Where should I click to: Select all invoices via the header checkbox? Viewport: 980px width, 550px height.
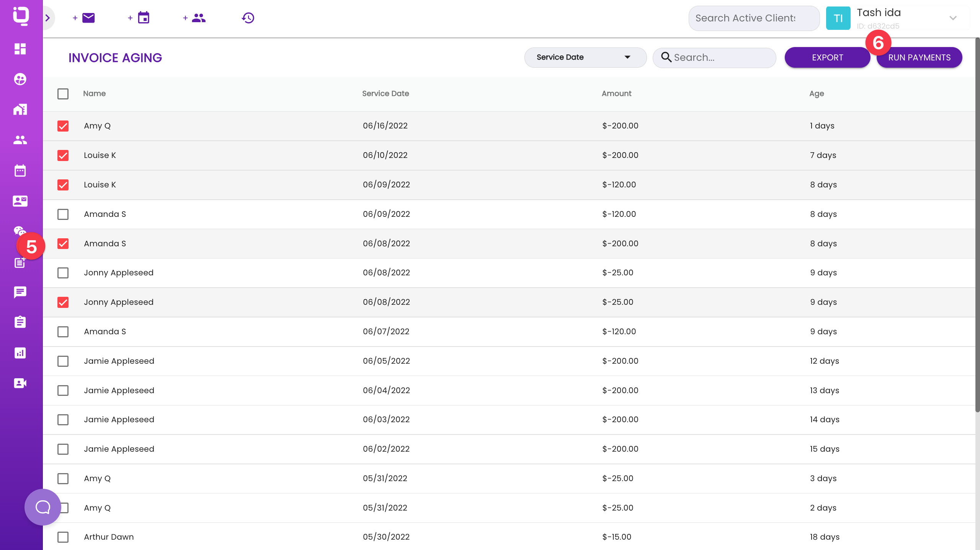(x=63, y=94)
